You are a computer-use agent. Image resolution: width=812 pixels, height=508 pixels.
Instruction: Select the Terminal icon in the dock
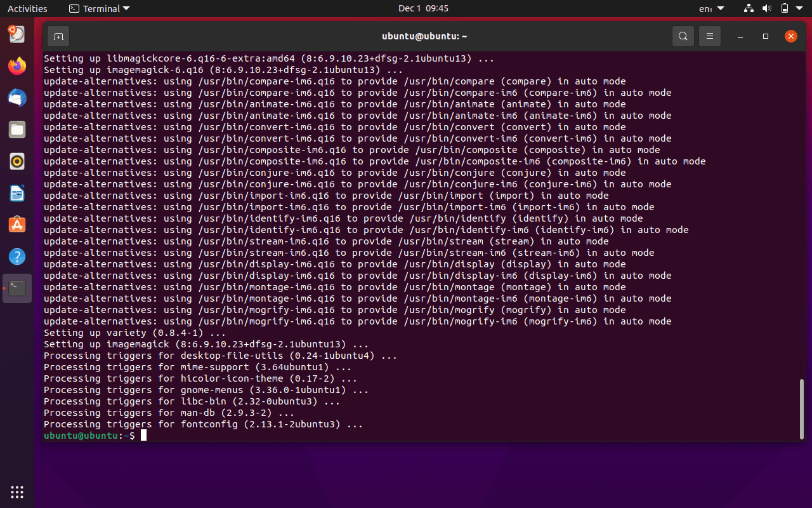(17, 288)
